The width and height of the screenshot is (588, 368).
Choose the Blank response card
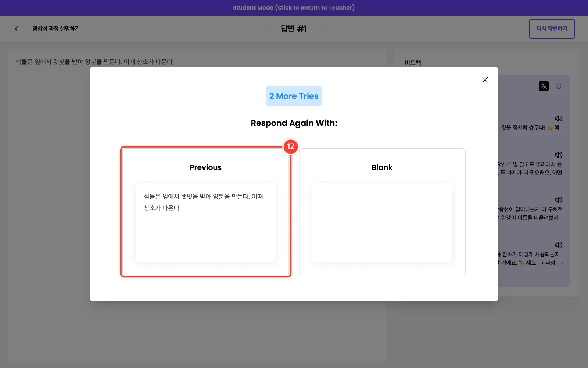point(382,212)
